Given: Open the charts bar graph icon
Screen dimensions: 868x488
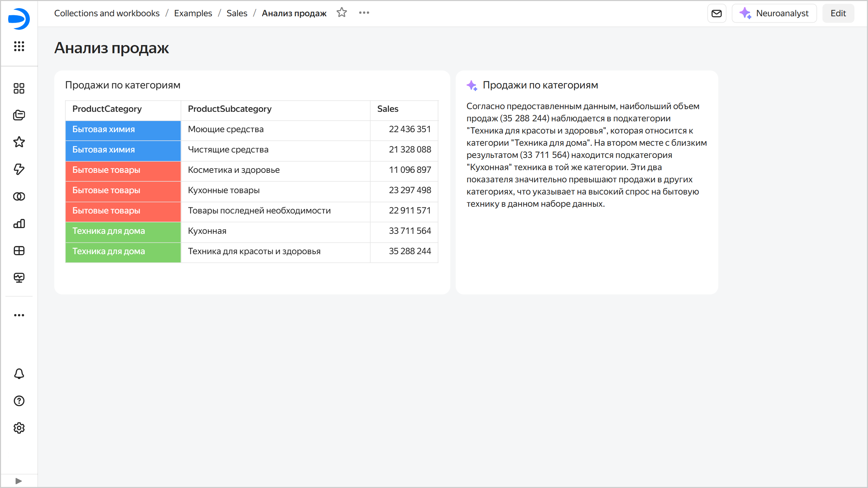Looking at the screenshot, I should pos(19,224).
